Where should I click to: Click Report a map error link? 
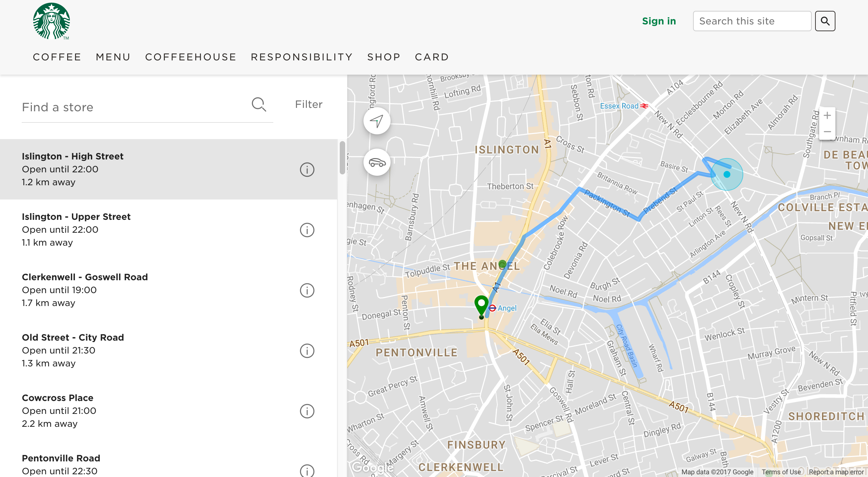pyautogui.click(x=836, y=472)
